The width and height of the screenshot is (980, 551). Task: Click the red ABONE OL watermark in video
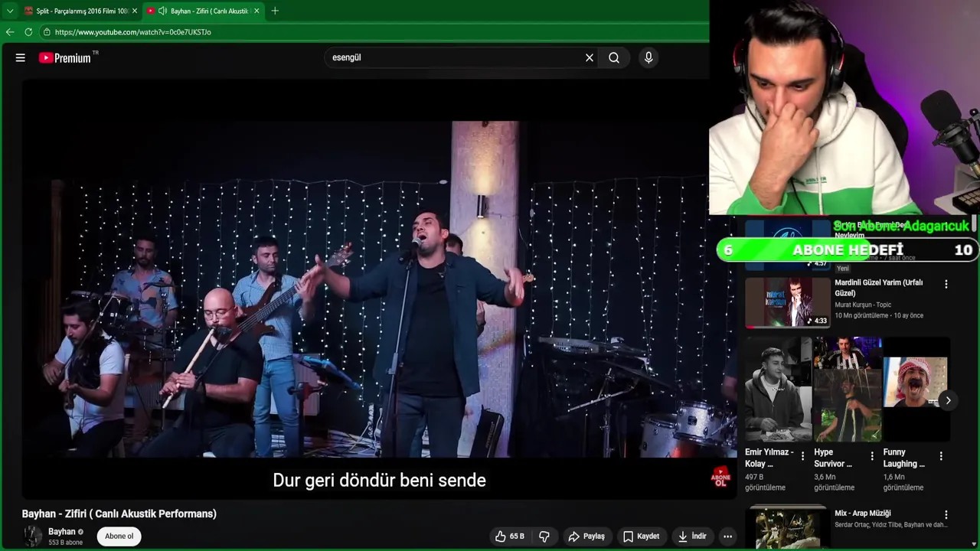point(720,478)
